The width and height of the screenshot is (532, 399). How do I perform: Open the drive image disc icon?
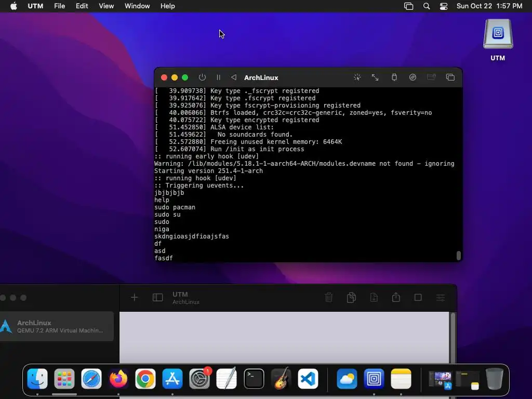(413, 77)
